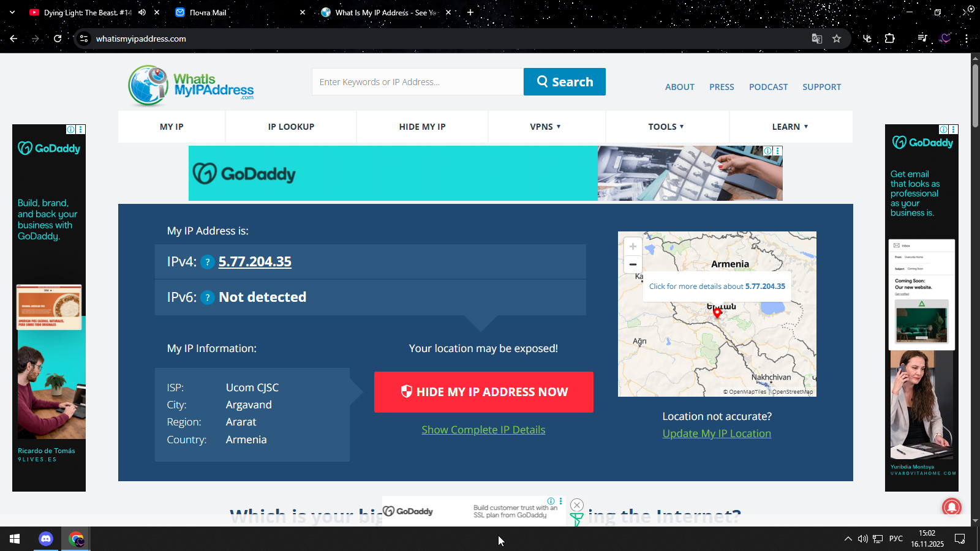The image size is (980, 551).
Task: Click the WhatIsMyIPAddress site logo
Action: coord(191,86)
